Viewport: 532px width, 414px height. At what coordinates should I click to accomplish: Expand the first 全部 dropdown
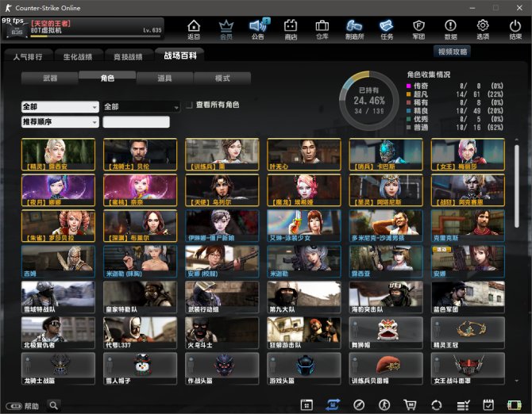pyautogui.click(x=60, y=107)
